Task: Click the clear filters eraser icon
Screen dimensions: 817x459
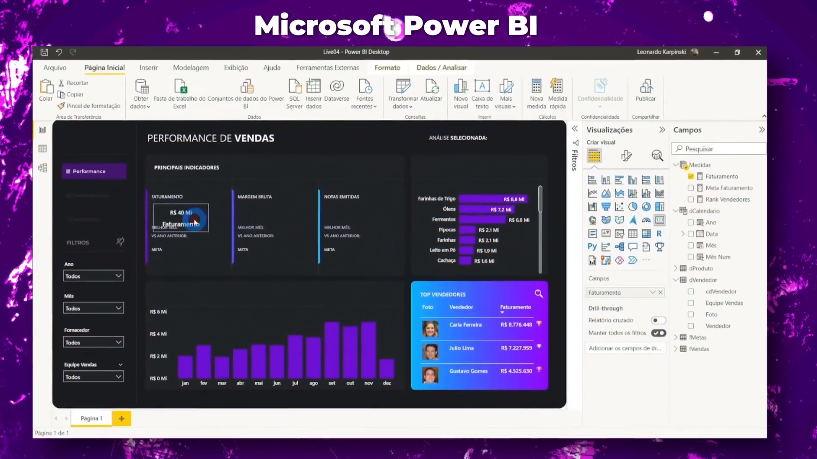Action: click(120, 241)
